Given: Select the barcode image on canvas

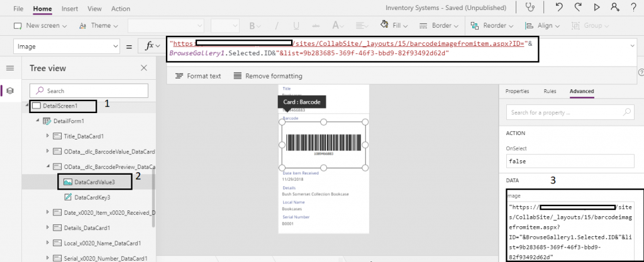Looking at the screenshot, I should pyautogui.click(x=324, y=145).
